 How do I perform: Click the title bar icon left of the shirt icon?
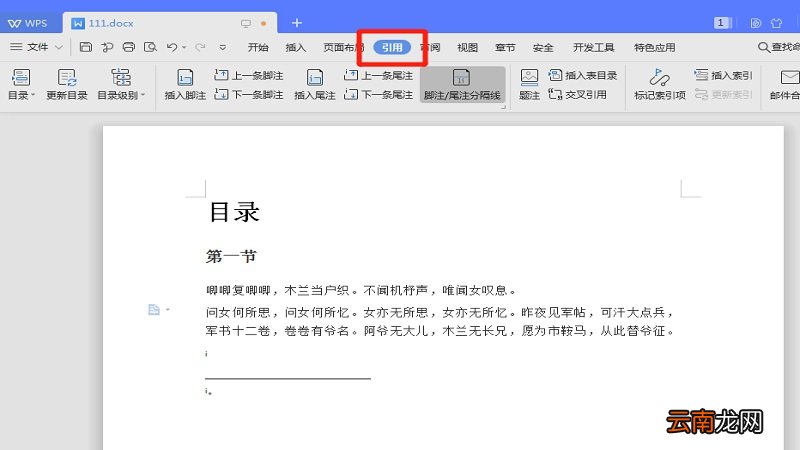click(756, 23)
